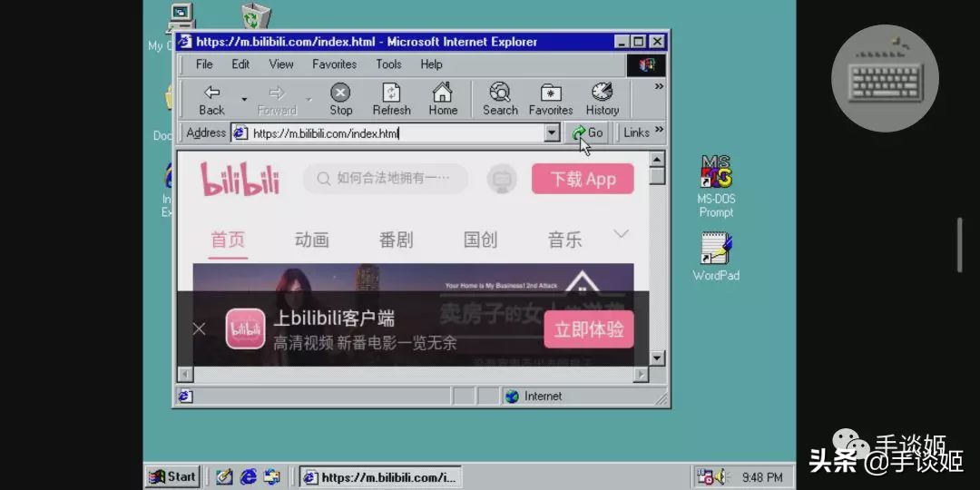Click the bilibili logo on the page

tap(240, 180)
